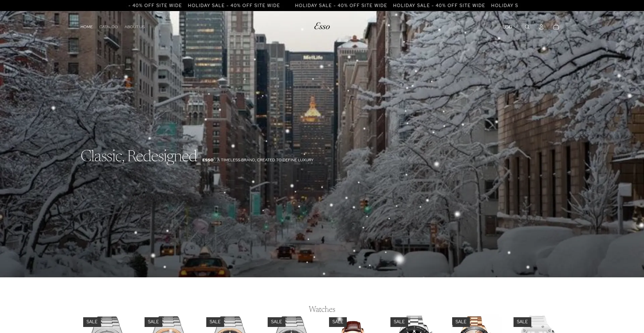Open the search icon in the header
Viewport: 644px width, 333px height.
pos(527,27)
